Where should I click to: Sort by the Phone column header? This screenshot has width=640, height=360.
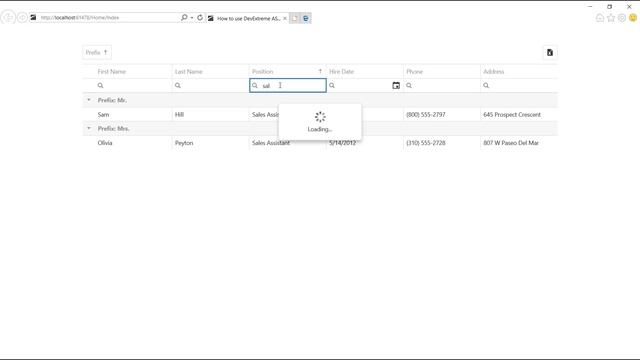coord(414,71)
